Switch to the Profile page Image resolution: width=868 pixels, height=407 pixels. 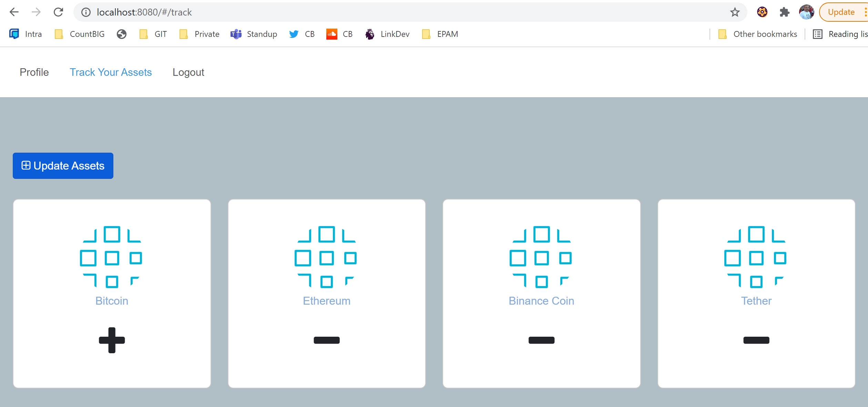tap(34, 72)
